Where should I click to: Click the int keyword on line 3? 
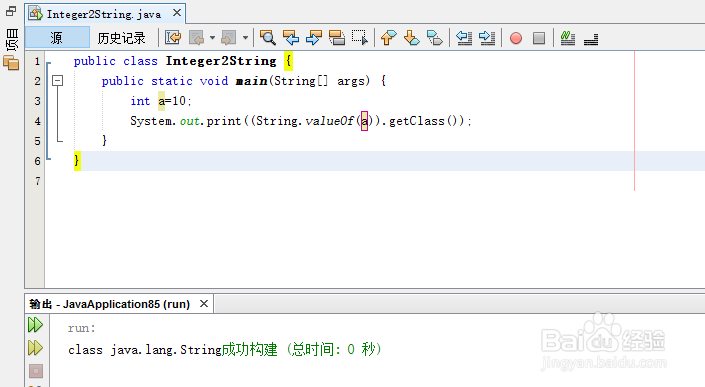[x=140, y=101]
